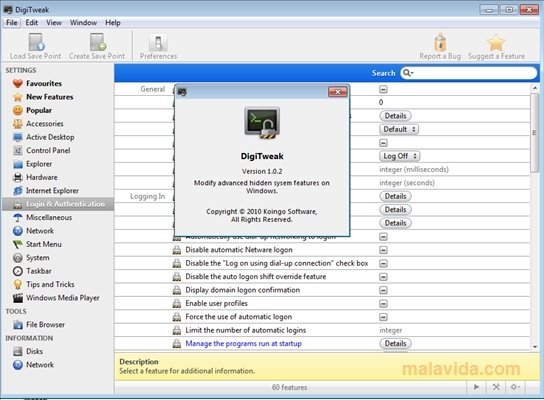Open the Accessories settings

point(45,124)
